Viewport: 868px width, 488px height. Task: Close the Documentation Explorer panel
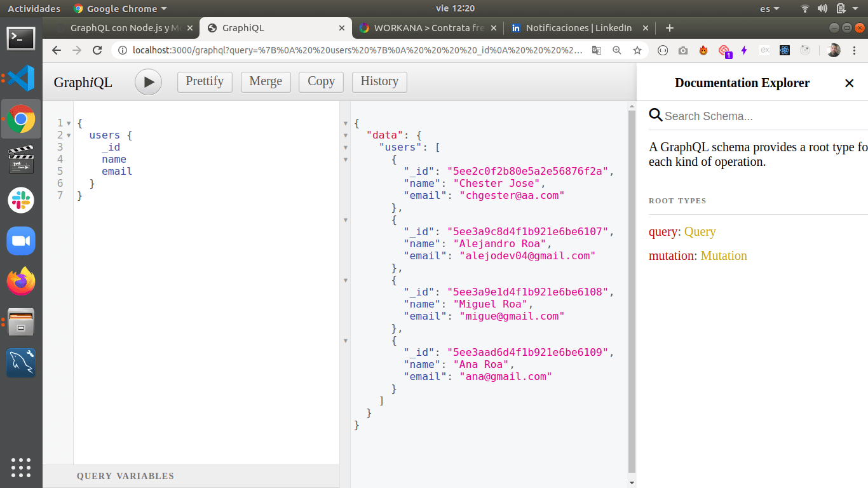[x=849, y=83]
